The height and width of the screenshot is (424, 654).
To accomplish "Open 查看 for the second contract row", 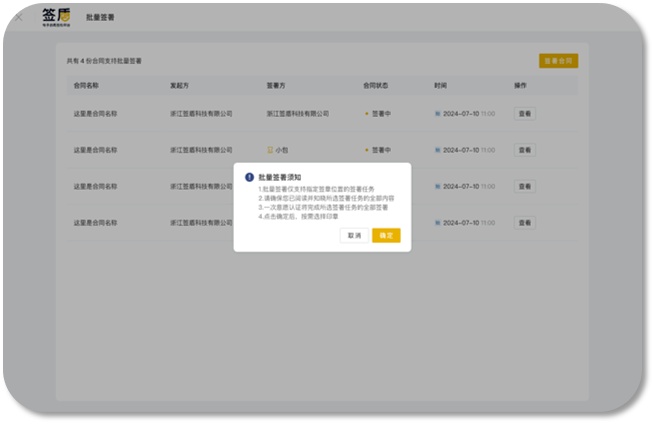I will [524, 150].
